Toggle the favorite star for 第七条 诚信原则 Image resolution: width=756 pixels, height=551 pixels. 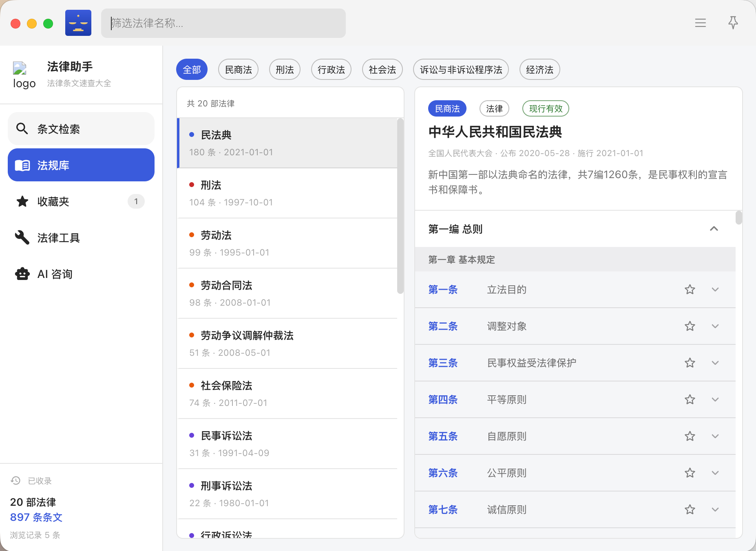(690, 510)
